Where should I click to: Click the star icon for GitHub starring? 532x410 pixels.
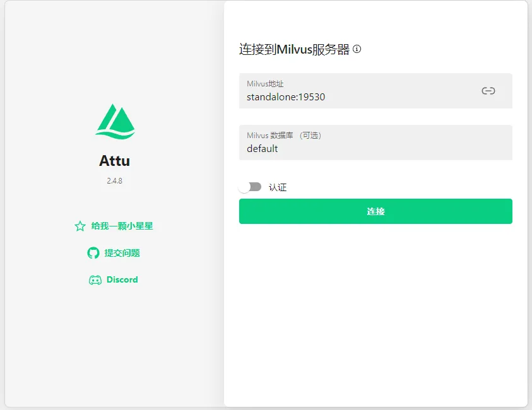tap(80, 226)
